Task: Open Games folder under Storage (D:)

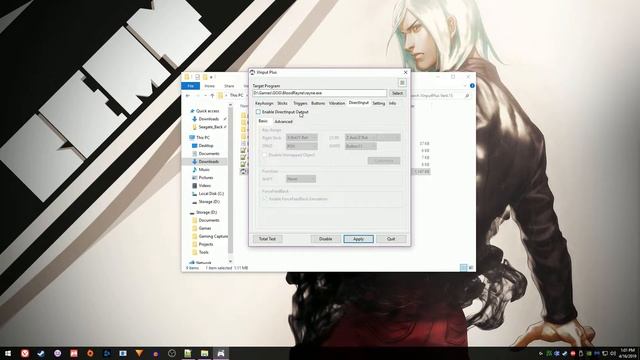Action: pyautogui.click(x=204, y=228)
